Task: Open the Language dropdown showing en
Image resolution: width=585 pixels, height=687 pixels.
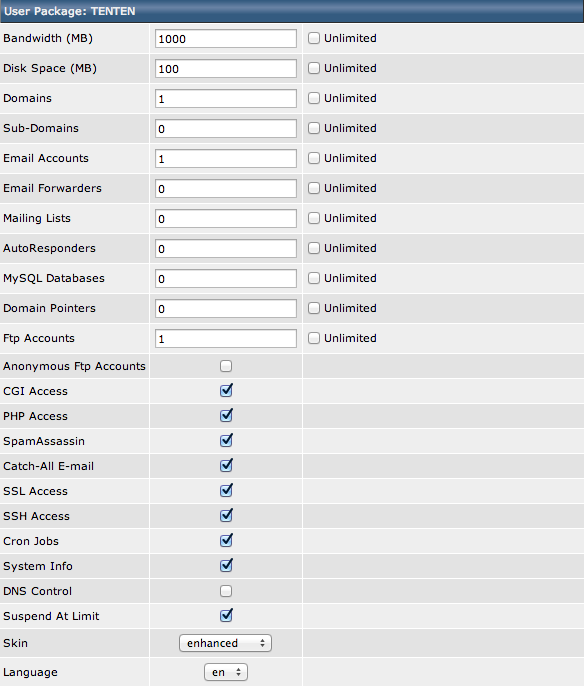Action: pyautogui.click(x=226, y=672)
